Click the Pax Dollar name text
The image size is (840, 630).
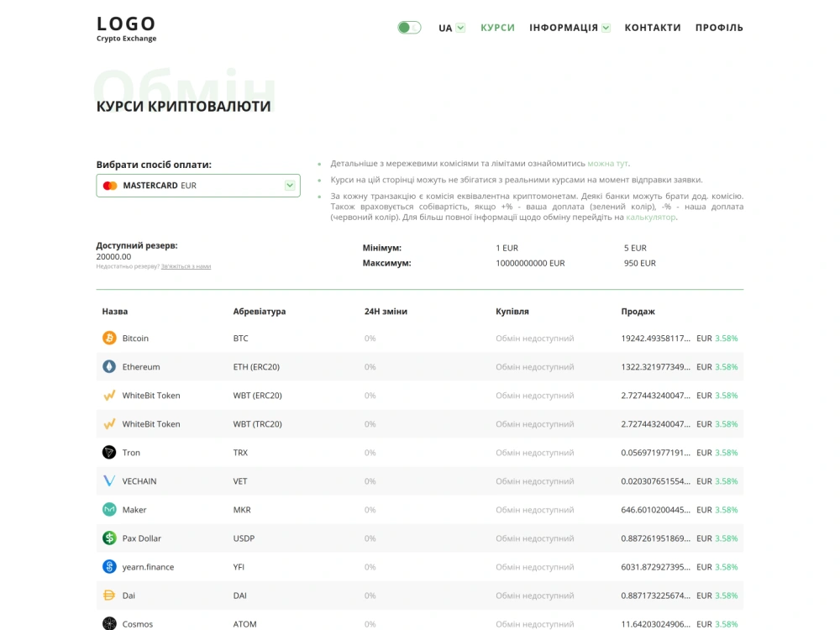click(141, 538)
